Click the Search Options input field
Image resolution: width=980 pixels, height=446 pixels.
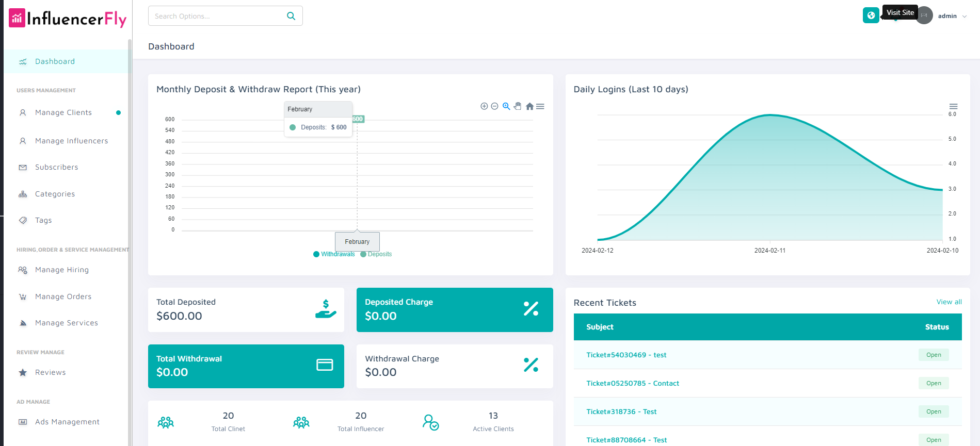(x=217, y=16)
